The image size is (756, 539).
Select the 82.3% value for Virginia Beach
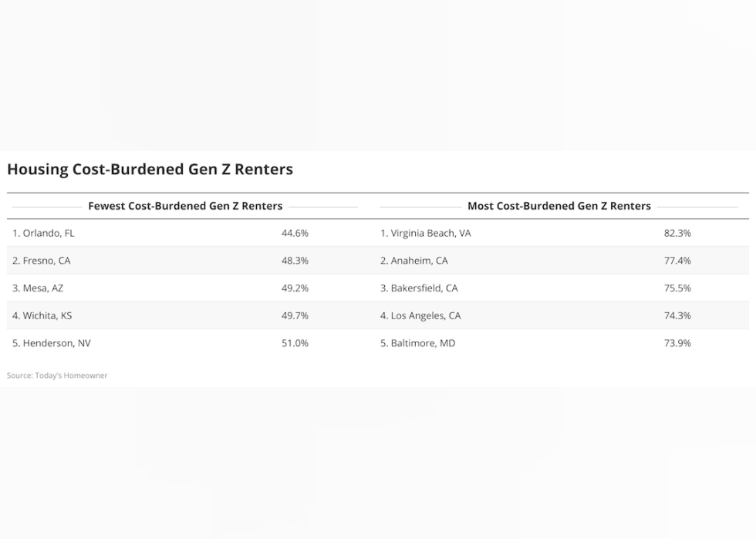pos(677,233)
